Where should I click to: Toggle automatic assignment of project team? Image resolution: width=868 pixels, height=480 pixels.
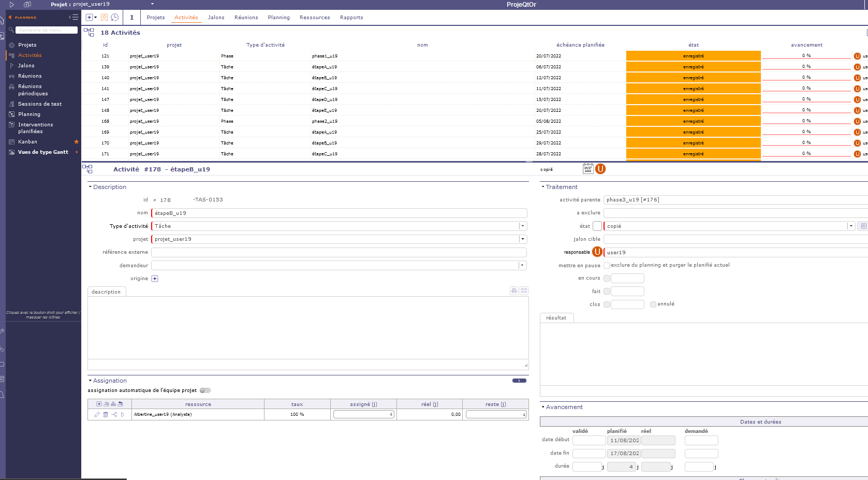(x=205, y=390)
